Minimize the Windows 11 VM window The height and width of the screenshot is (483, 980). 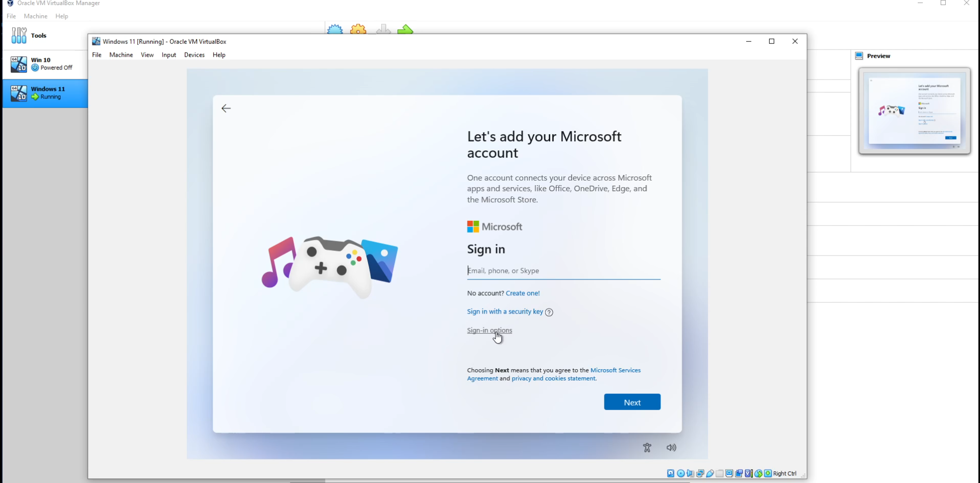point(749,41)
